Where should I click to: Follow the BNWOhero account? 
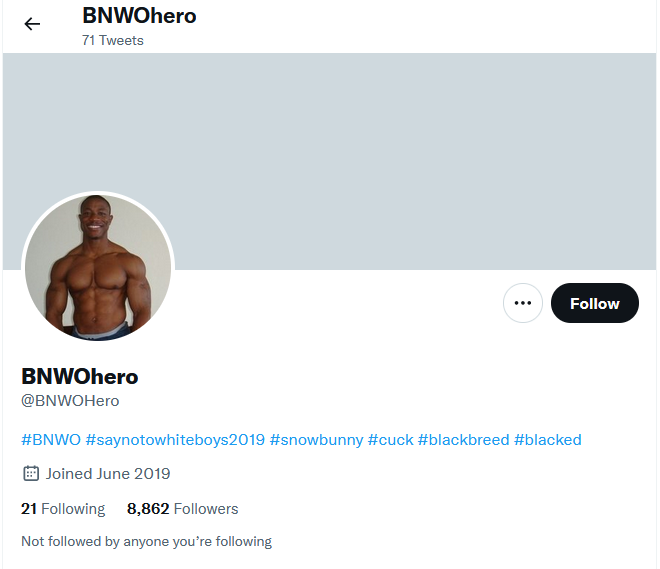point(595,303)
